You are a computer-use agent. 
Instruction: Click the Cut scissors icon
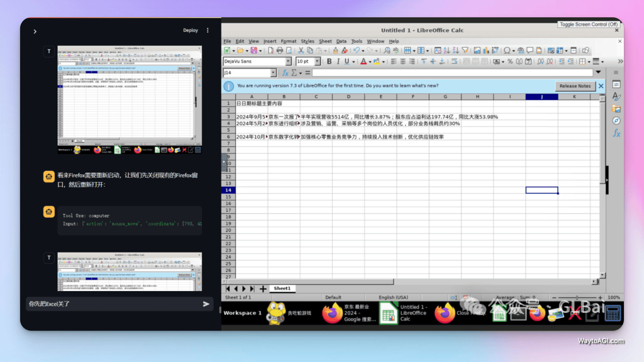[x=301, y=50]
